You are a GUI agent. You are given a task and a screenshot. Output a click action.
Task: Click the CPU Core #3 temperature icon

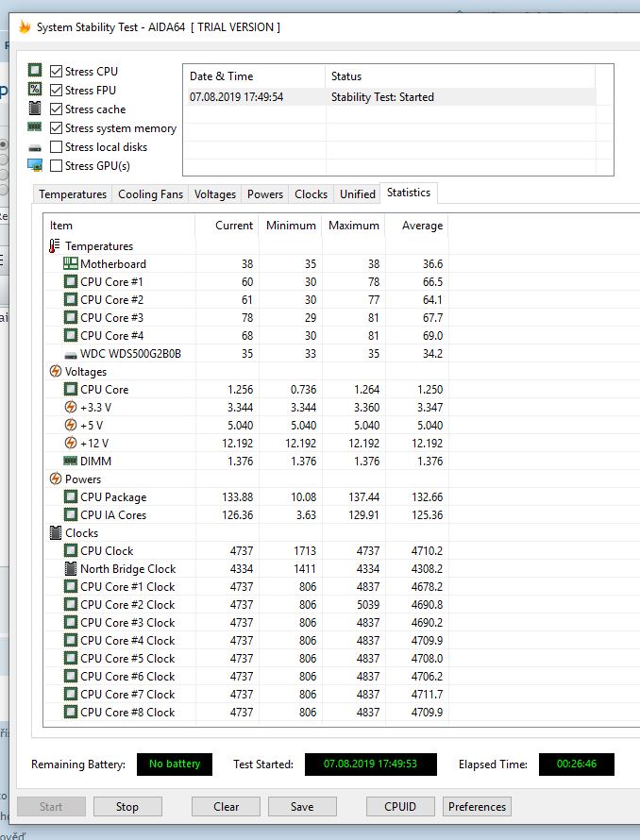pyautogui.click(x=70, y=317)
